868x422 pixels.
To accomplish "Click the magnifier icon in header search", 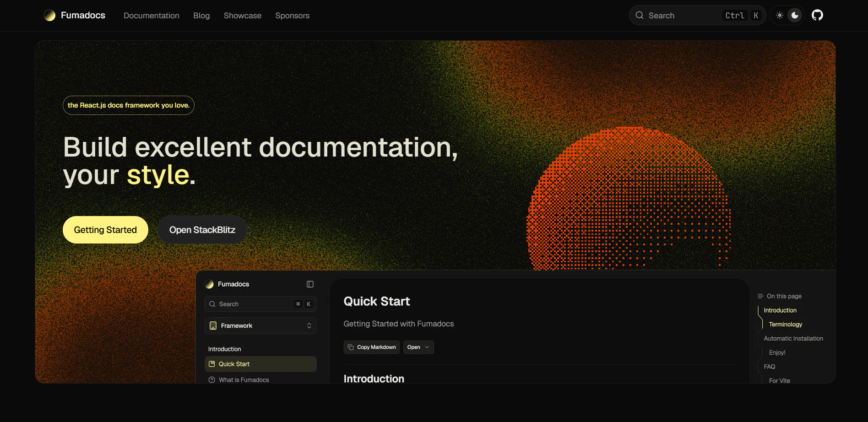I will coord(640,15).
